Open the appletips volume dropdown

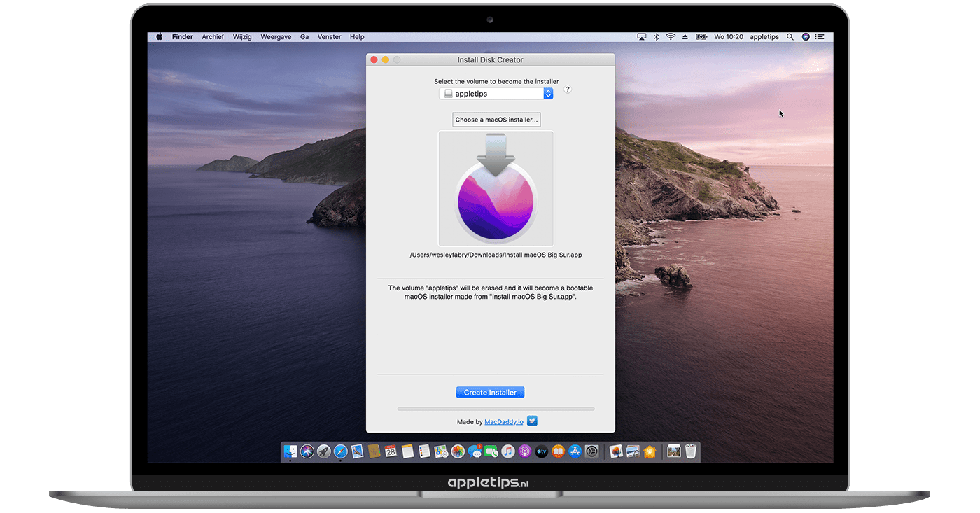[x=496, y=94]
